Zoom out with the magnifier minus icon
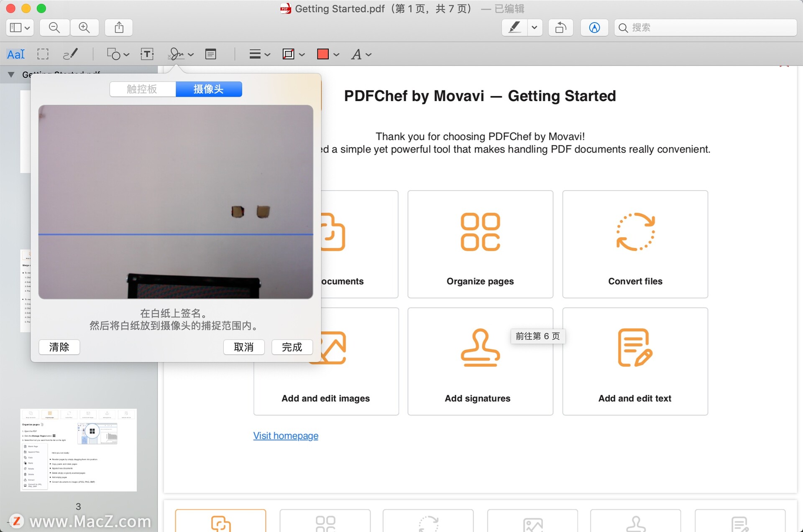Image resolution: width=803 pixels, height=532 pixels. tap(54, 28)
